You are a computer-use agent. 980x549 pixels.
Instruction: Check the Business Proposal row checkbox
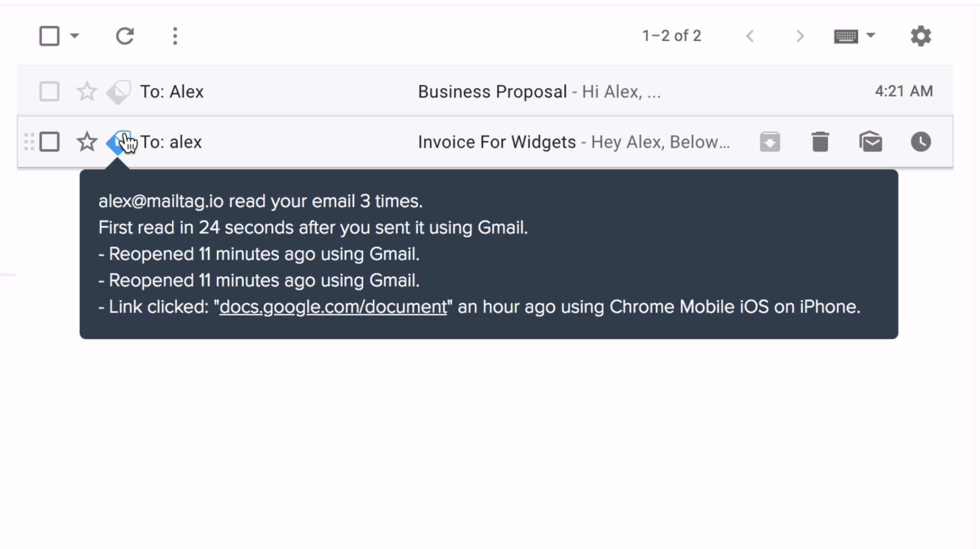pos(49,91)
